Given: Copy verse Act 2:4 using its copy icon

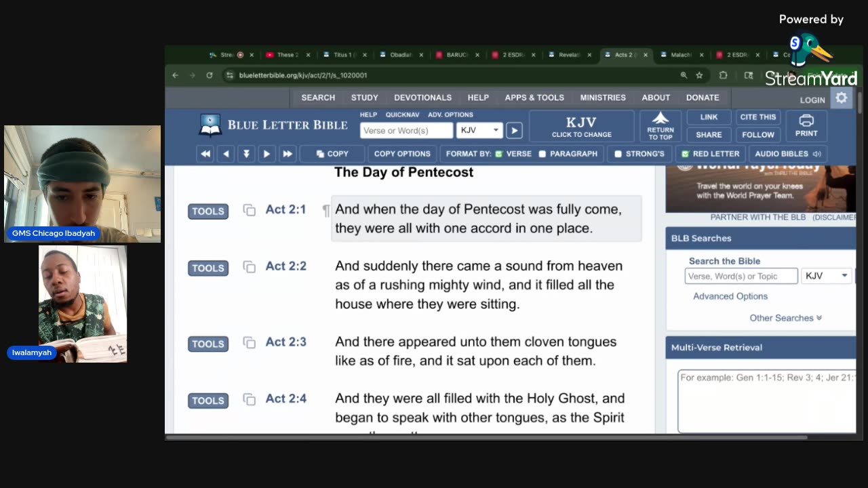Looking at the screenshot, I should click(x=250, y=400).
